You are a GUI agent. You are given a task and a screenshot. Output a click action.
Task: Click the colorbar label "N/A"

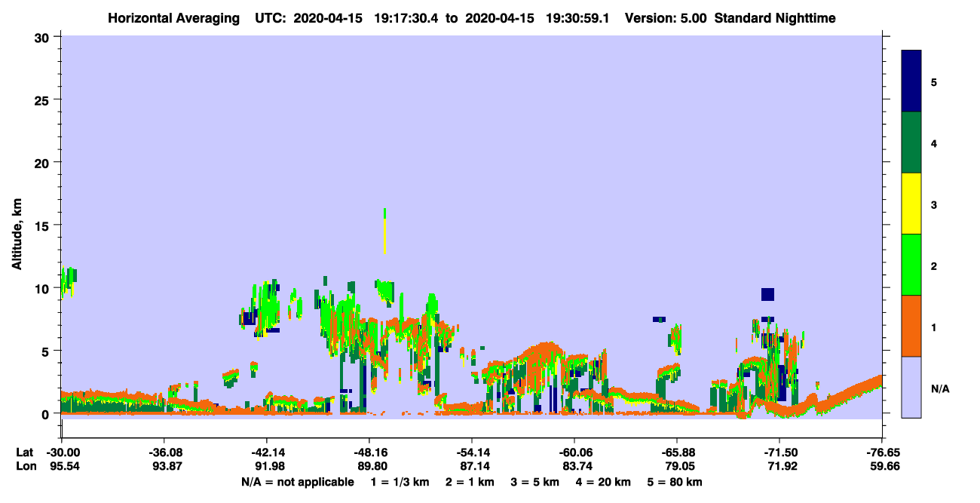click(939, 388)
